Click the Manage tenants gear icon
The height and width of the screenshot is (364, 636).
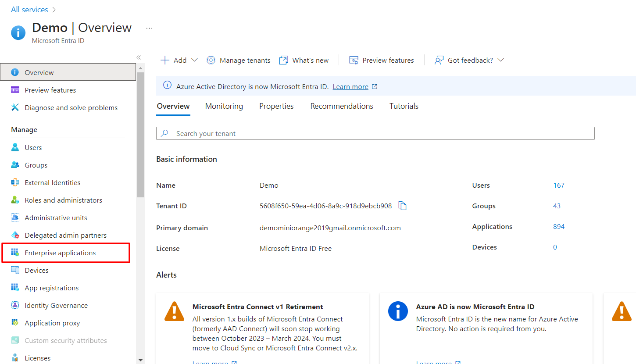click(211, 60)
